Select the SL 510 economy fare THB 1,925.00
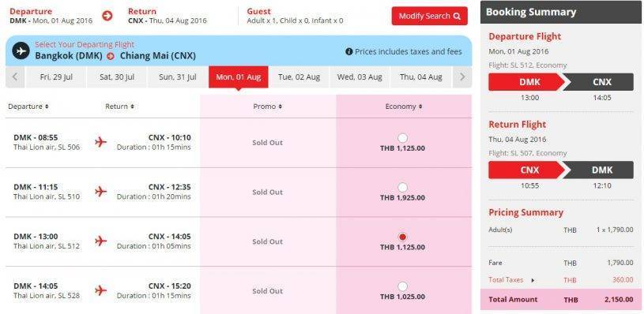The image size is (644, 314). click(402, 188)
